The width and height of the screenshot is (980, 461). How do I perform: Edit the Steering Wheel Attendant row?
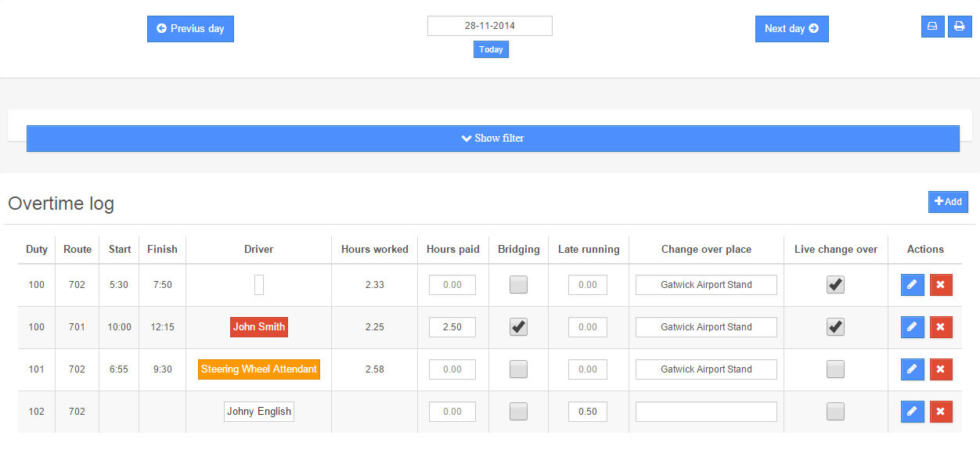912,369
